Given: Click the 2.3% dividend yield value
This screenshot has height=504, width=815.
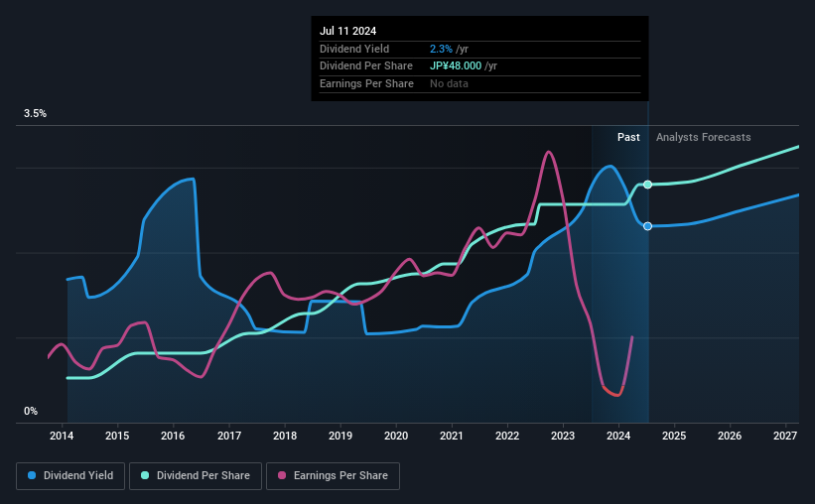Looking at the screenshot, I should [x=441, y=49].
